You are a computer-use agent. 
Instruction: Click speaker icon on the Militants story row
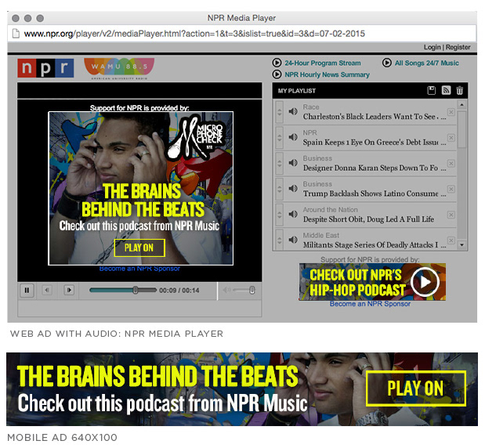point(293,240)
